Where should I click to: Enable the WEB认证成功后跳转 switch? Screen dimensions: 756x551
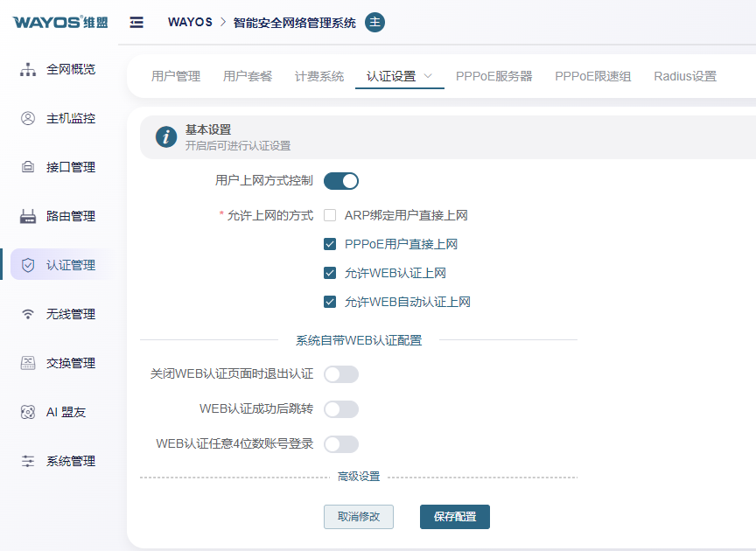341,408
